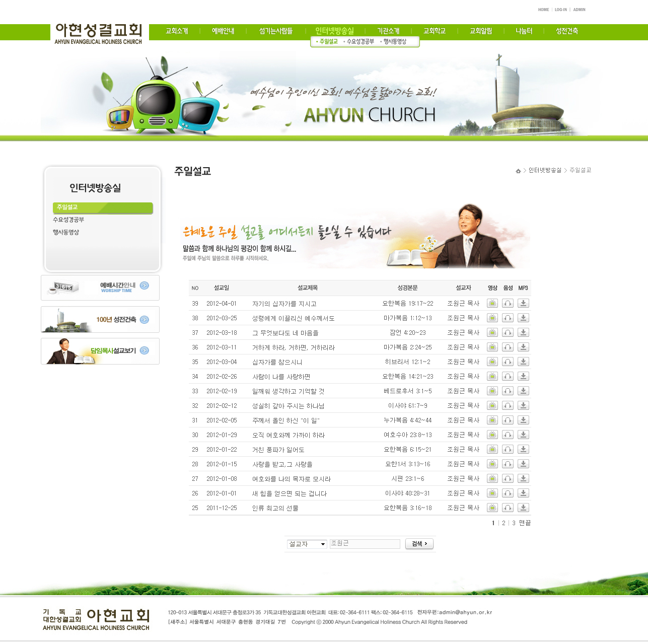
Task: Click audio icon for sermon 32
Action: click(508, 405)
